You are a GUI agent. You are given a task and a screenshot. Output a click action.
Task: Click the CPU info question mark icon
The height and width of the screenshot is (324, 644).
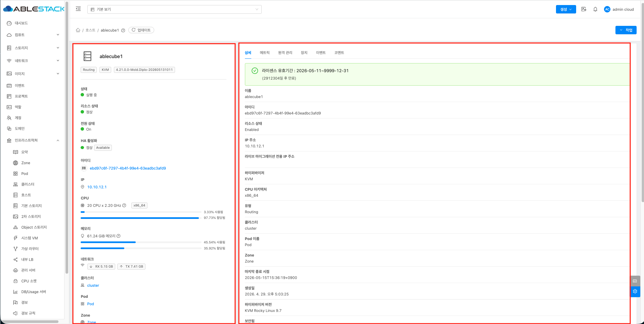click(x=124, y=205)
